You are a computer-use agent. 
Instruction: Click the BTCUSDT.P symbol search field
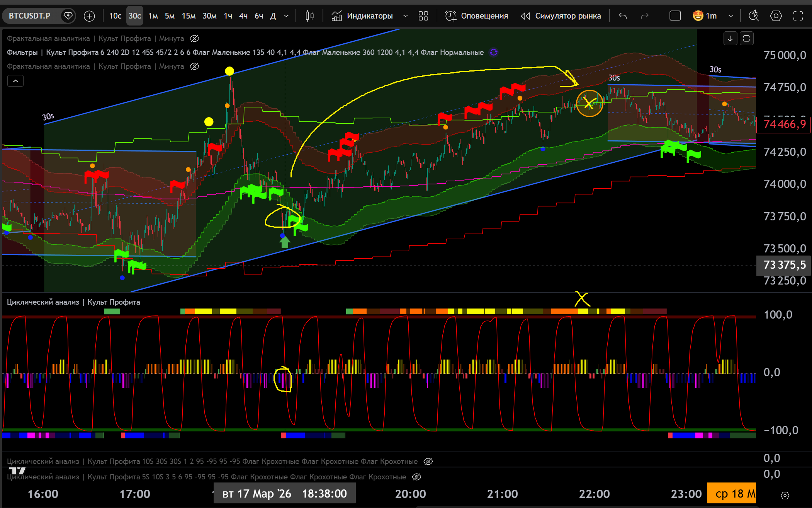(30, 16)
